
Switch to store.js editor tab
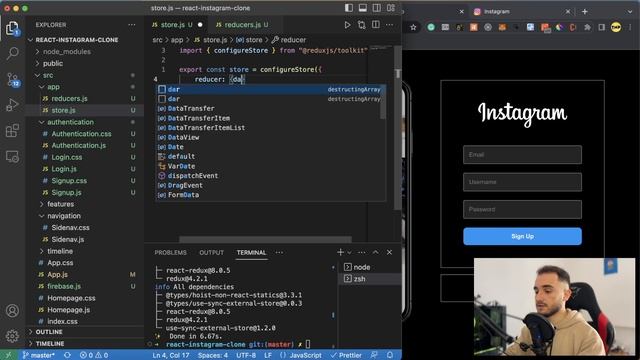click(x=176, y=25)
